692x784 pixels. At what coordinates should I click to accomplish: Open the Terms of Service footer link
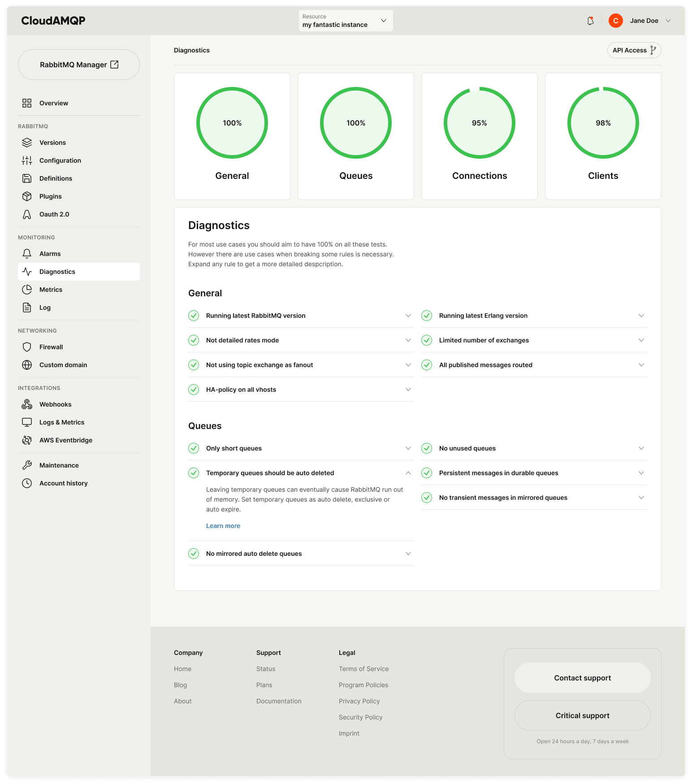pyautogui.click(x=364, y=669)
